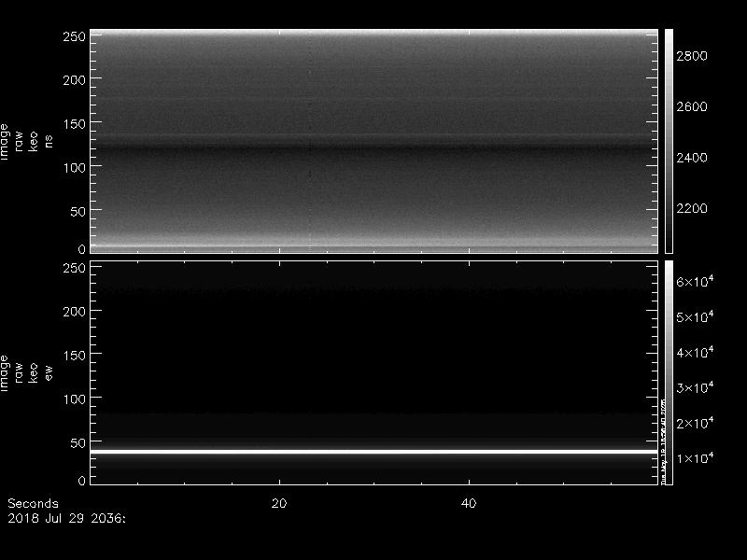Click the 'Image raw keo ew' axis title
The image size is (747, 560).
click(x=26, y=373)
